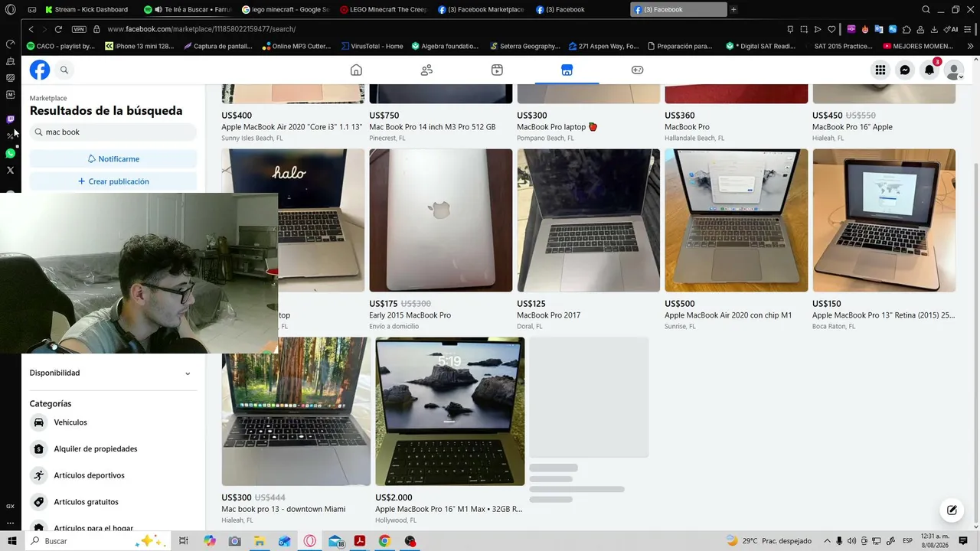This screenshot has height=551, width=980.
Task: Open the US$150 MacBook Pro 13" Retina listing photo
Action: point(884,220)
